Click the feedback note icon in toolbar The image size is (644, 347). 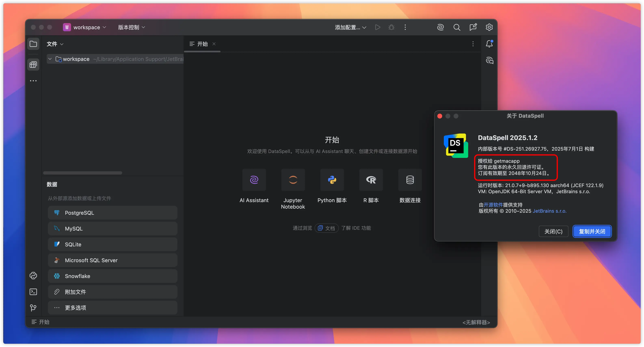click(473, 27)
